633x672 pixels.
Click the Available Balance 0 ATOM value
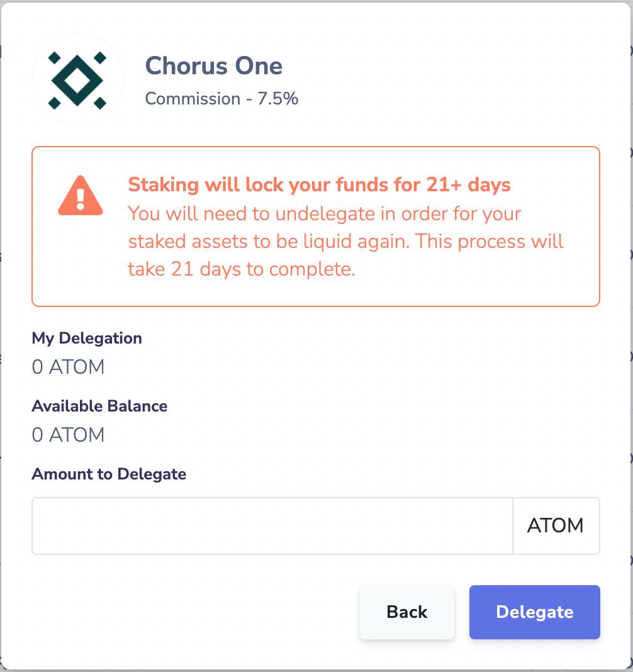tap(68, 435)
